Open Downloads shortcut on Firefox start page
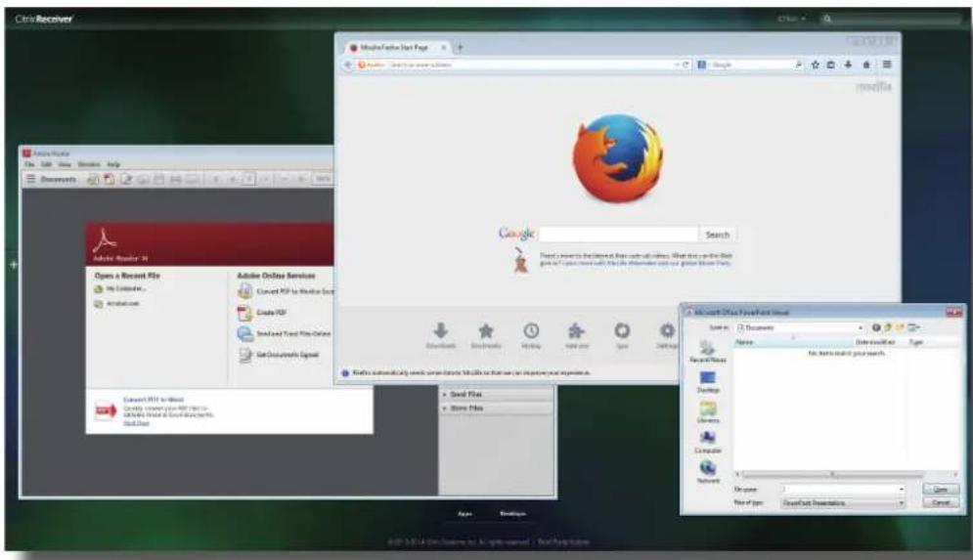Viewport: 973px width, 560px height. (x=441, y=335)
